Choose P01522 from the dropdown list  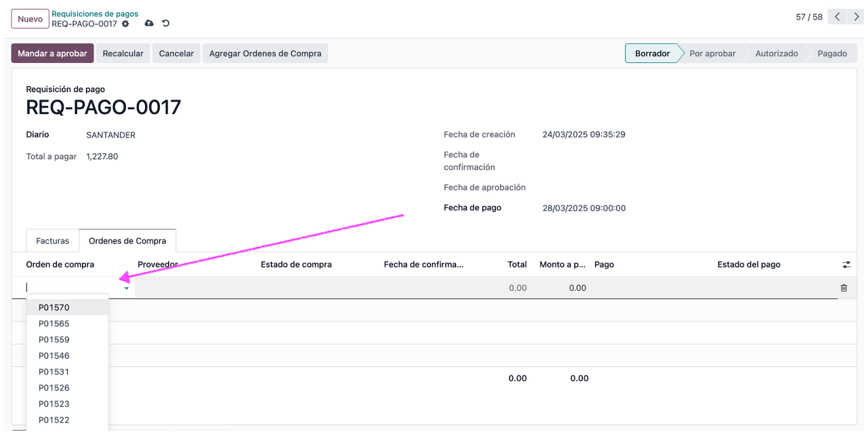(x=67, y=420)
